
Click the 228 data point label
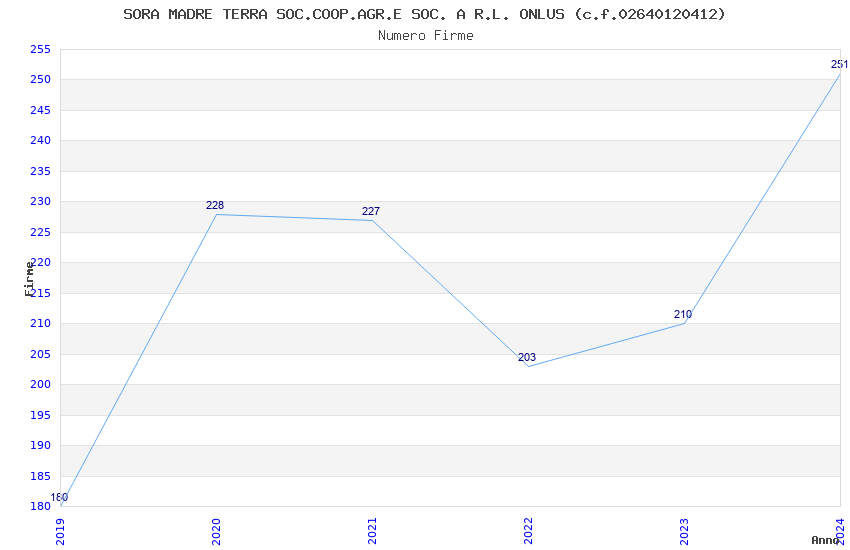click(215, 205)
